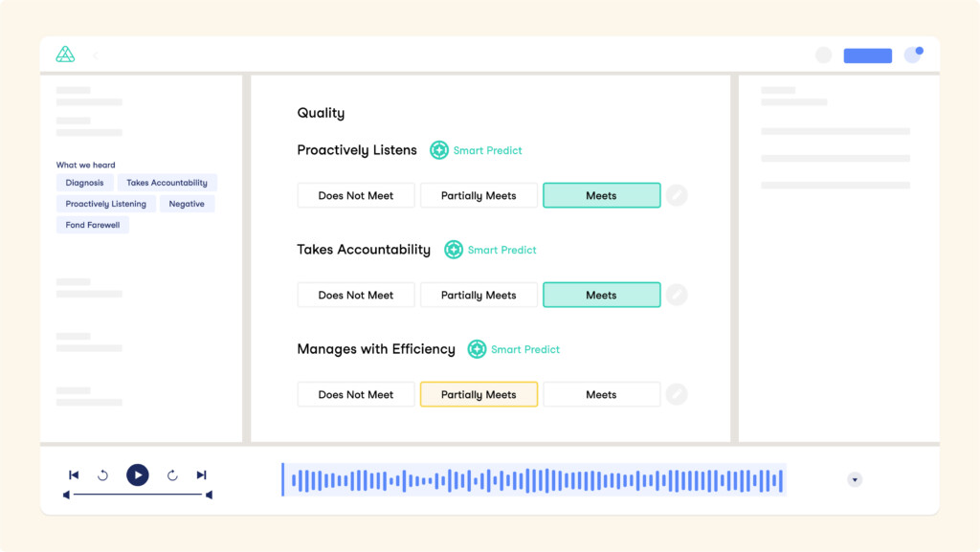The height and width of the screenshot is (552, 980).
Task: Click the pencil icon on the Manages with Efficiency row
Action: pyautogui.click(x=677, y=394)
